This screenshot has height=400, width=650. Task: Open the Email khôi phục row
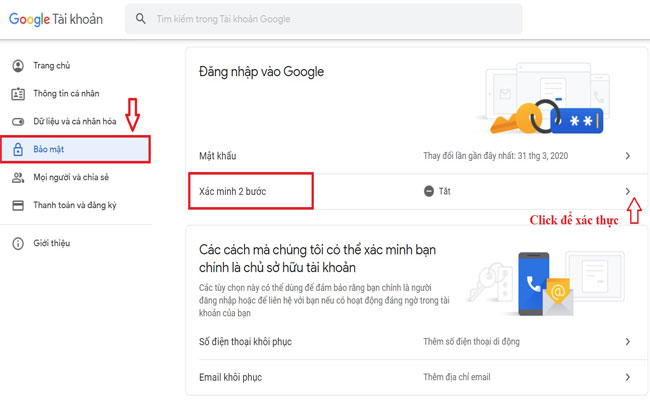pyautogui.click(x=416, y=377)
